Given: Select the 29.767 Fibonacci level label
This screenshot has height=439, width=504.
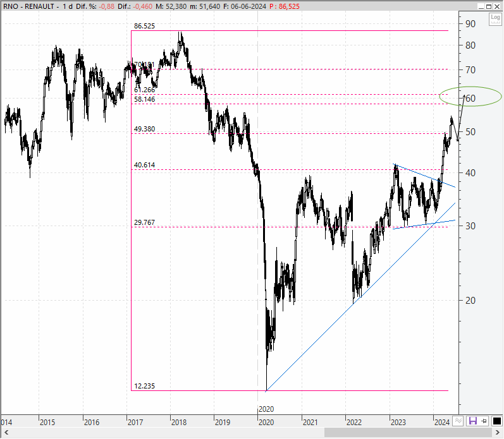Looking at the screenshot, I should [144, 222].
